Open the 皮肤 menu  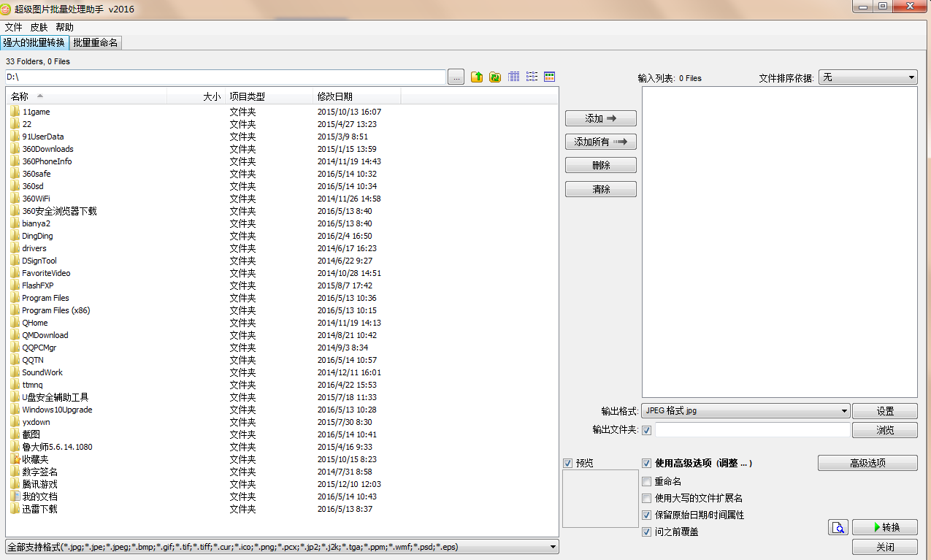tap(39, 27)
